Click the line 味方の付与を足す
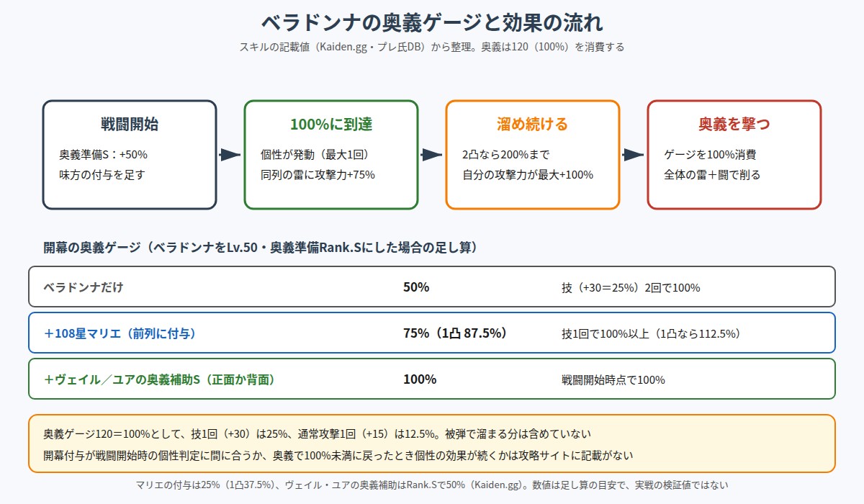 (x=102, y=175)
